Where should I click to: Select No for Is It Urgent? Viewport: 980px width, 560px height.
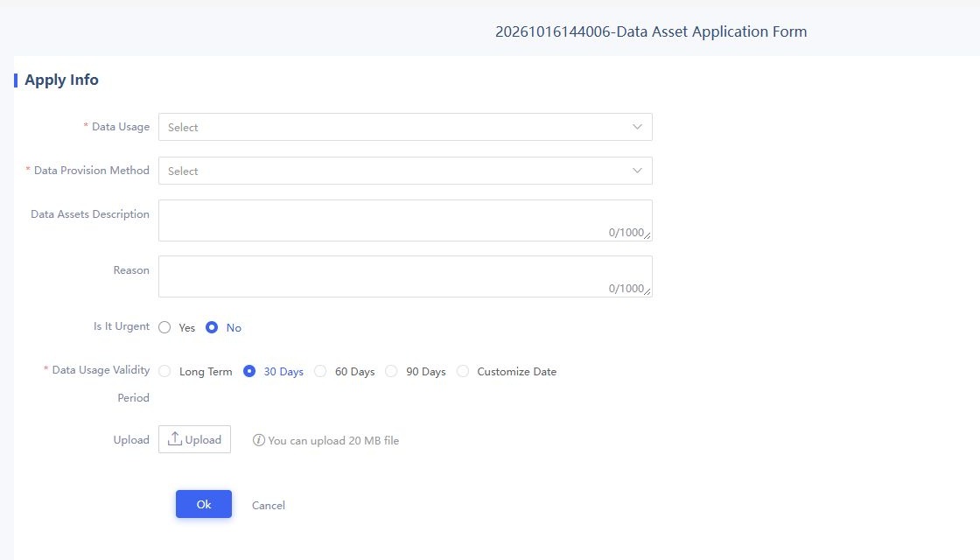[212, 327]
